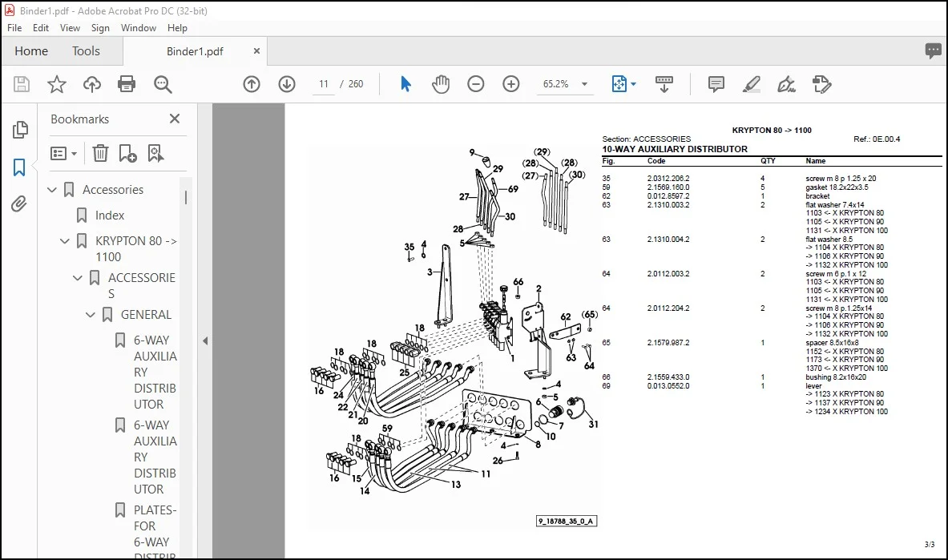Open the sign document tool
The image size is (948, 560).
click(786, 84)
